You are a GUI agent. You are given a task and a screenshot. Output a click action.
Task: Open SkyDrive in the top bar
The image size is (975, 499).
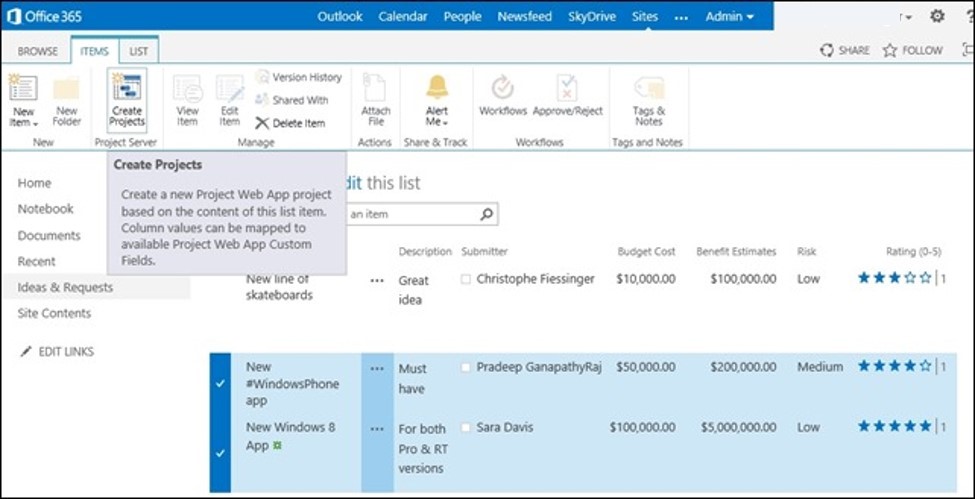coord(591,17)
